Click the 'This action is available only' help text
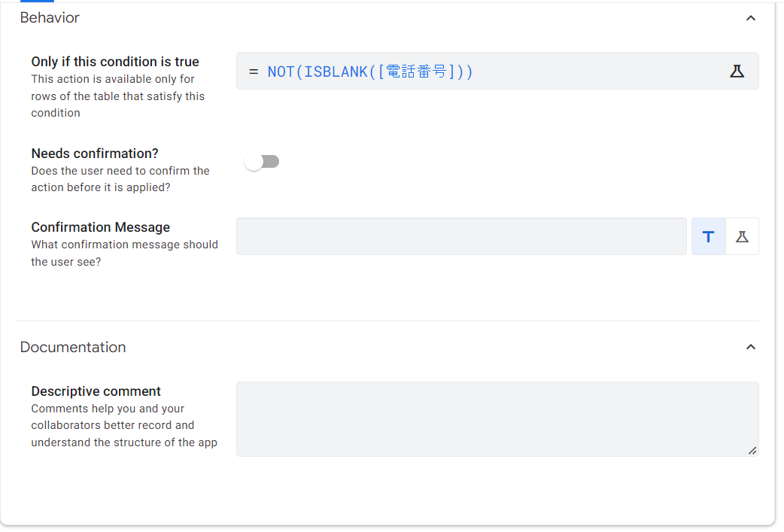The height and width of the screenshot is (532, 784). pos(118,96)
